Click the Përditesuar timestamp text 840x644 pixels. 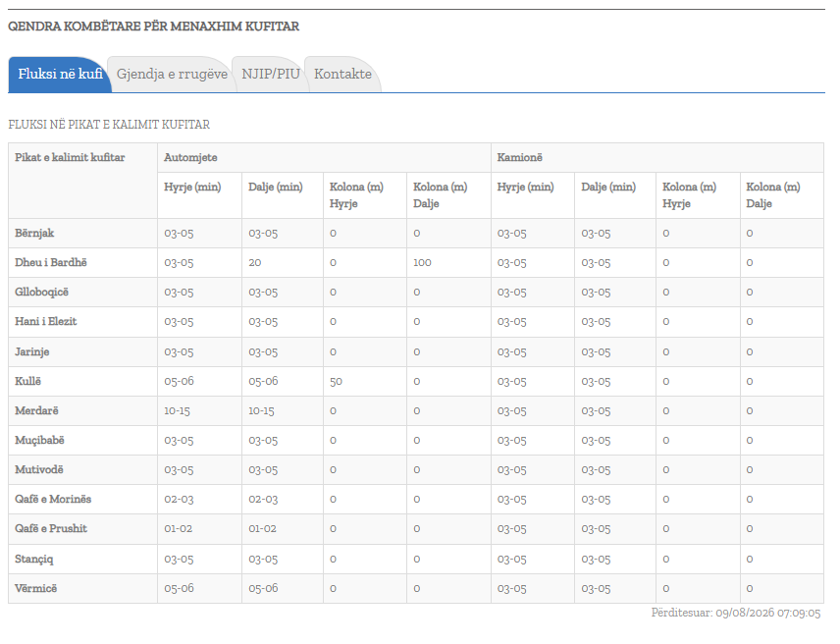click(x=736, y=613)
